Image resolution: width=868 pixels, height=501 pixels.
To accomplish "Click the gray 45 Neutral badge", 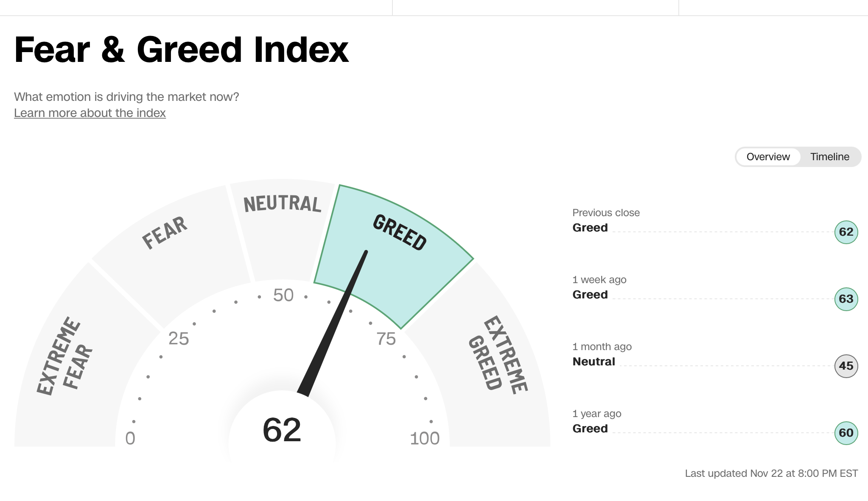I will tap(846, 366).
